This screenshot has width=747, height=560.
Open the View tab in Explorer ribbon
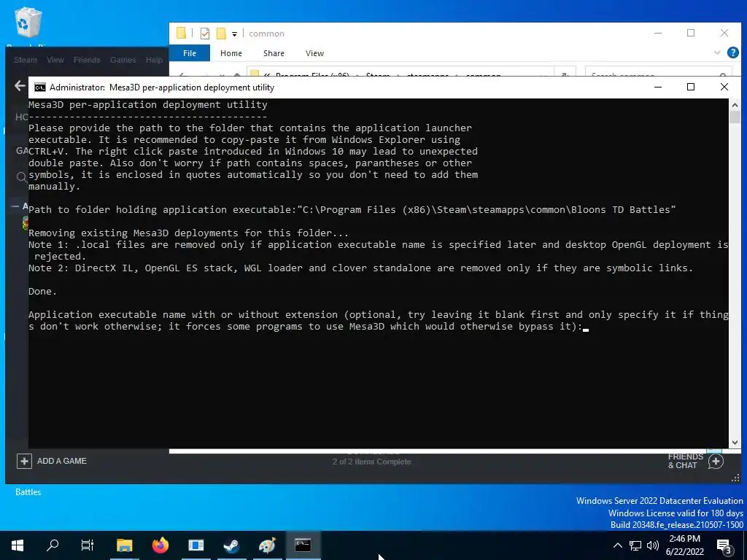coord(314,53)
